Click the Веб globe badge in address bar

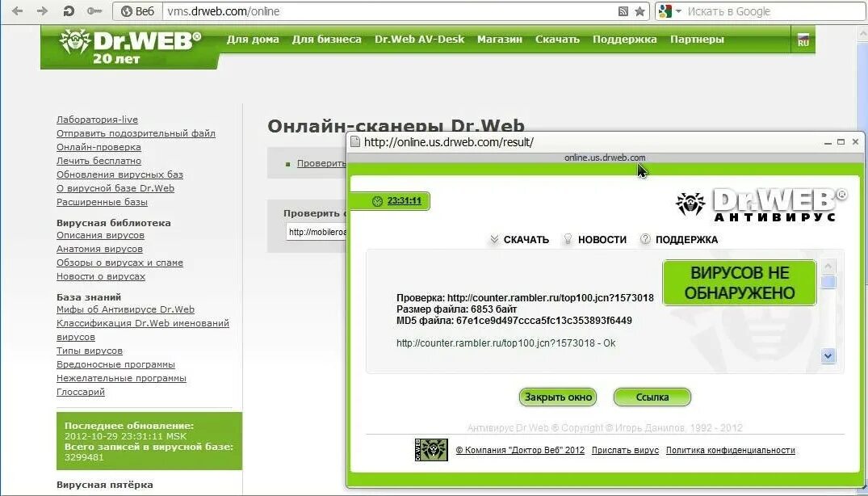tap(137, 11)
